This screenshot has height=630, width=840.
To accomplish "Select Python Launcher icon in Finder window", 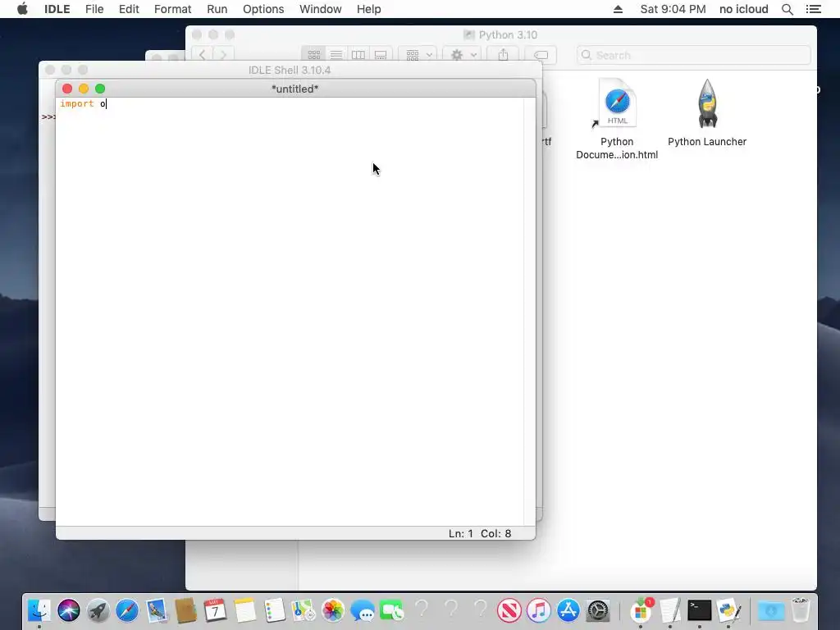I will [707, 104].
